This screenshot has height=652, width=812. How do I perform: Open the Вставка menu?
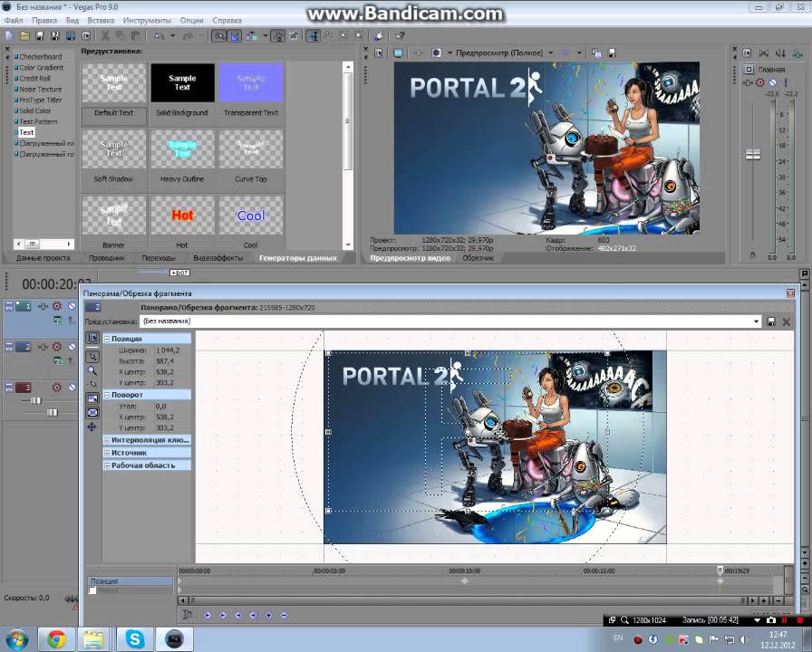(x=101, y=21)
